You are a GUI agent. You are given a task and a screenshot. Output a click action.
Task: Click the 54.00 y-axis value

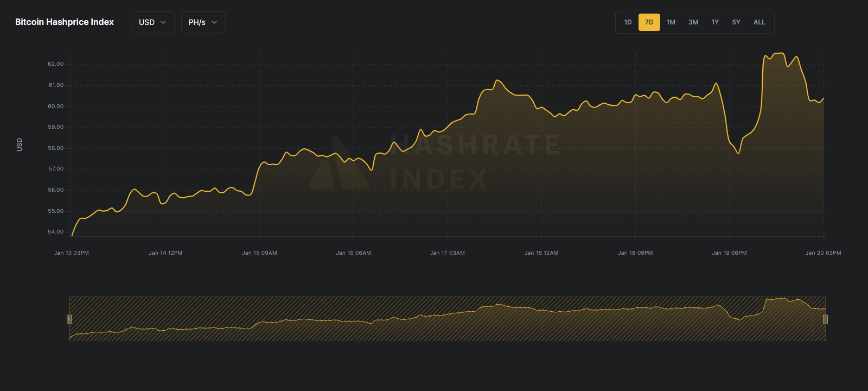(56, 232)
